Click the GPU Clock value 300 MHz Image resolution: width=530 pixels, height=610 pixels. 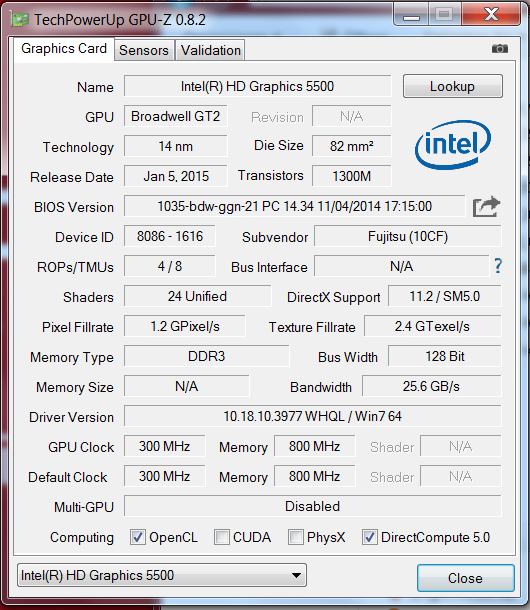[x=165, y=446]
